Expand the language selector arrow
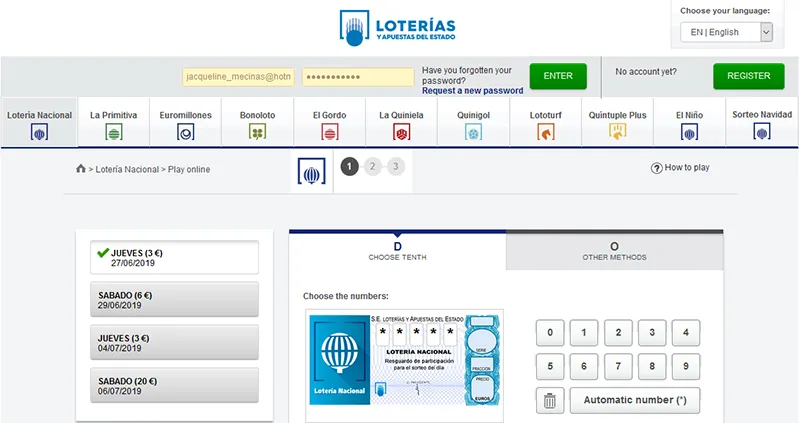This screenshot has width=800, height=423. coord(766,32)
